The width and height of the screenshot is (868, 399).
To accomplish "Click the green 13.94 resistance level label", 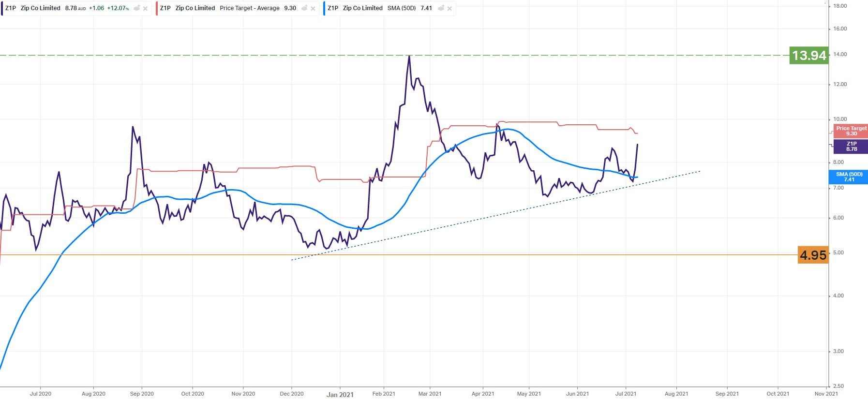I will 809,55.
